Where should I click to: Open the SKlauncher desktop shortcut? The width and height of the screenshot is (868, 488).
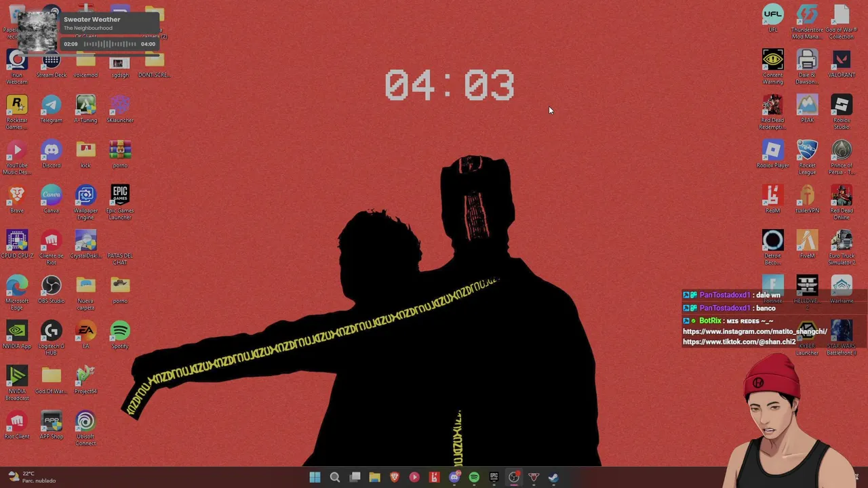point(120,109)
